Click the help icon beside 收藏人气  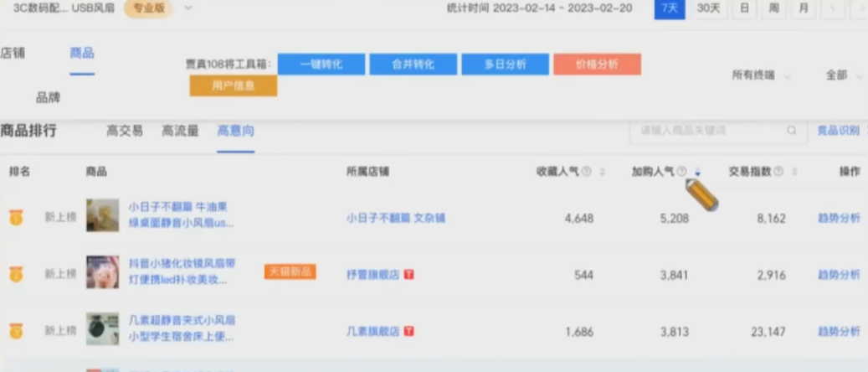pyautogui.click(x=586, y=172)
